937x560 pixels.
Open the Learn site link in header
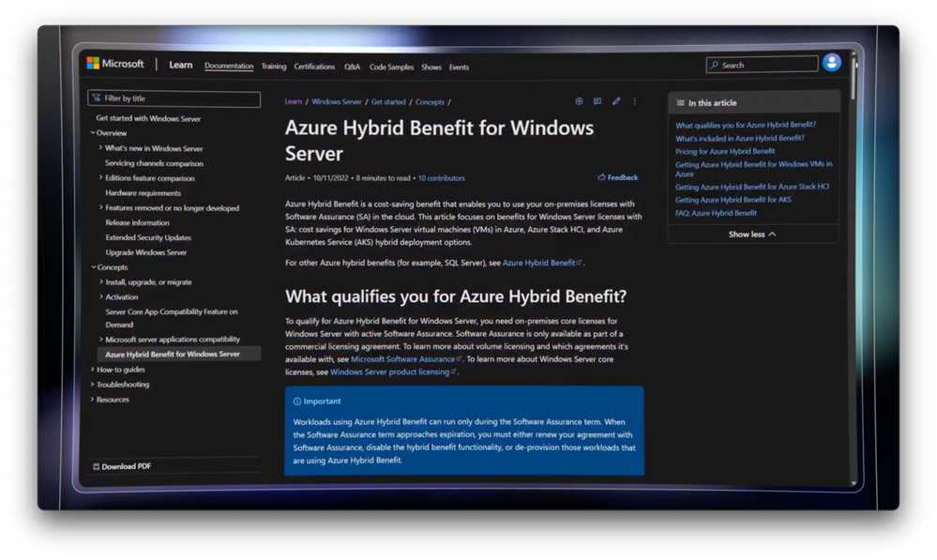pos(180,65)
